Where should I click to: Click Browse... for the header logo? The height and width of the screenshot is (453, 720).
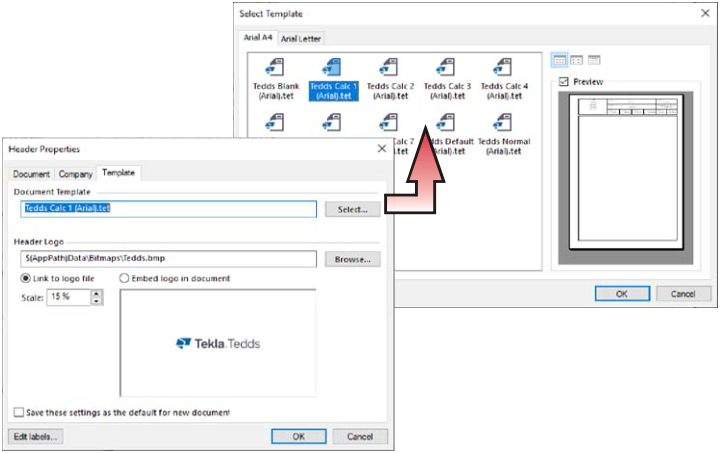click(352, 259)
